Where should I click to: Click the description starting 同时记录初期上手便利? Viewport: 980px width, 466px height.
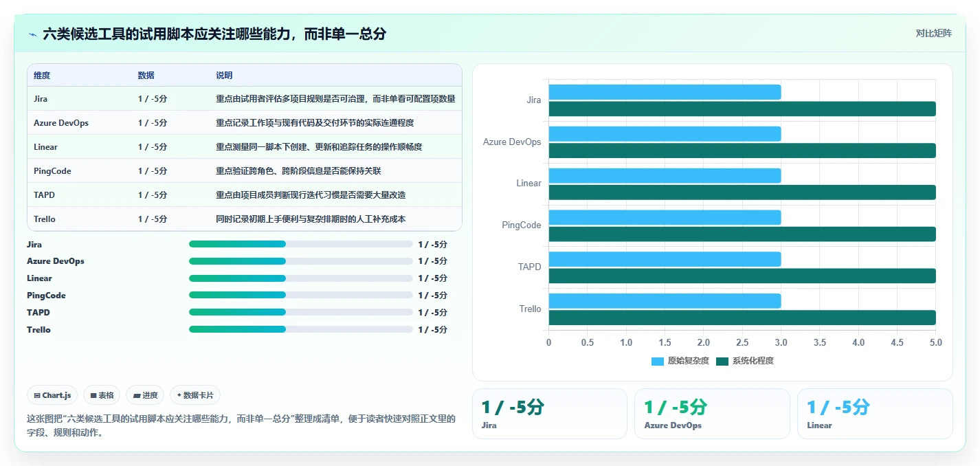(311, 219)
